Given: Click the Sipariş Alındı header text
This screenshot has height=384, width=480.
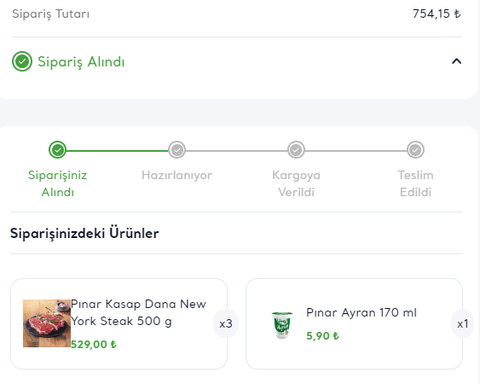Looking at the screenshot, I should tap(81, 62).
